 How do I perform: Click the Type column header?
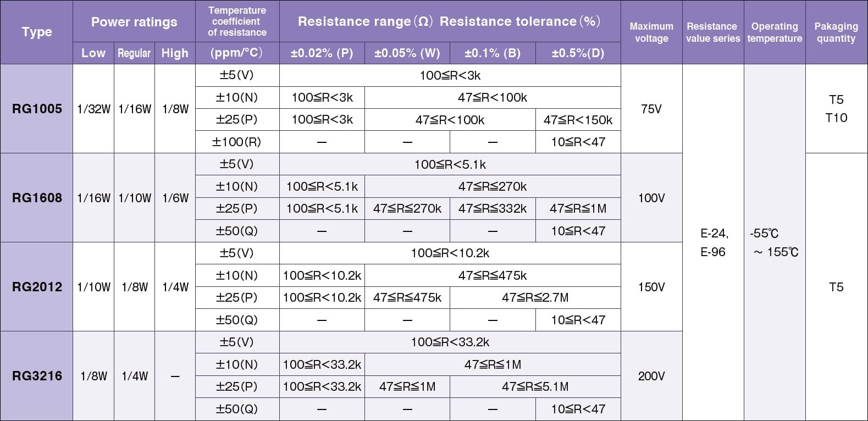tap(36, 32)
